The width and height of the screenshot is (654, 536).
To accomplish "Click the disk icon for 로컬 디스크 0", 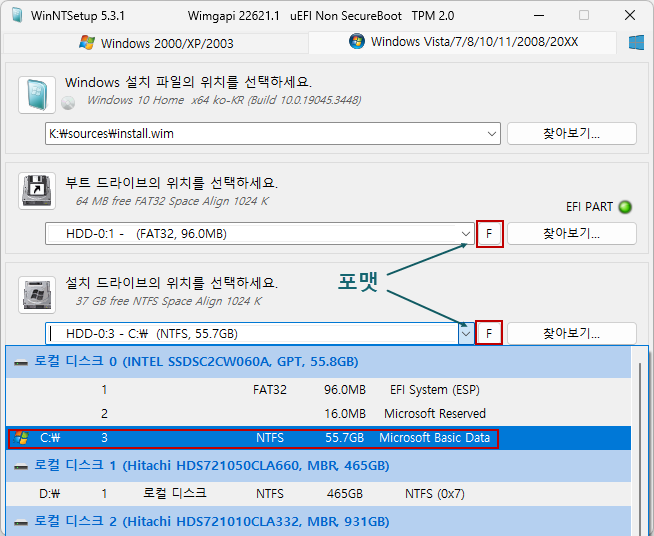I will click(20, 362).
